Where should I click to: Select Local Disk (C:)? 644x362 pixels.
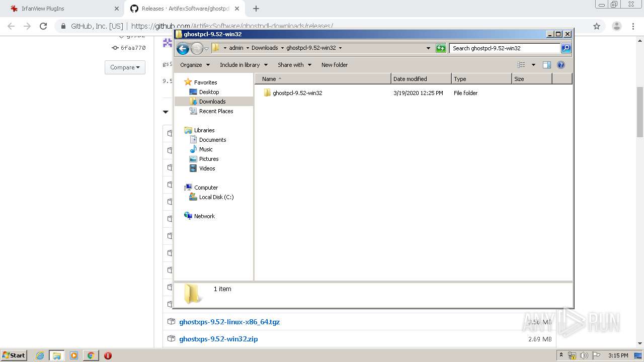[216, 197]
